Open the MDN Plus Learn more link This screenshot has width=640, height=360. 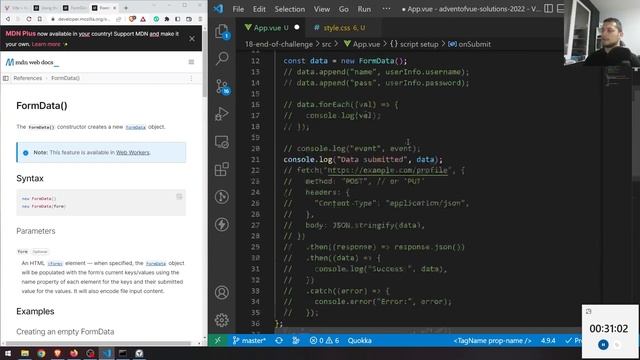[x=46, y=44]
